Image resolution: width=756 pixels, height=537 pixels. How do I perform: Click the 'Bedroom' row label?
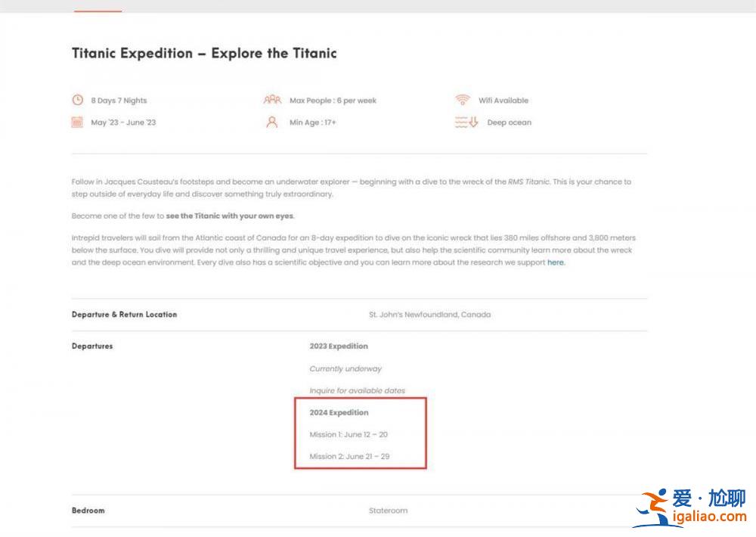coord(88,511)
